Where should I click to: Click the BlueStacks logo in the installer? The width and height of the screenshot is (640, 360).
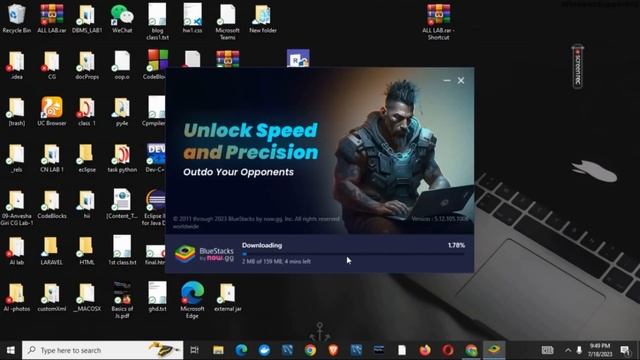pyautogui.click(x=204, y=254)
